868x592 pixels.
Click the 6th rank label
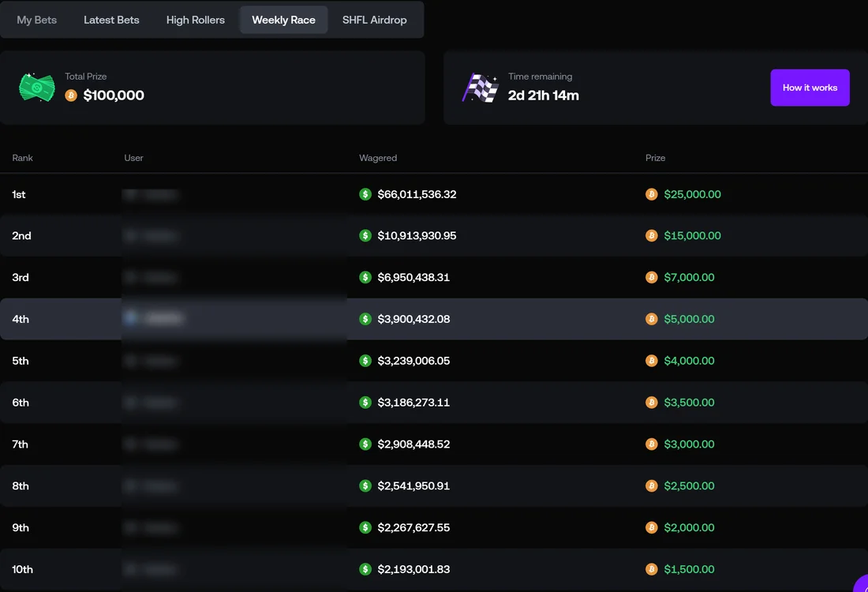pyautogui.click(x=21, y=403)
